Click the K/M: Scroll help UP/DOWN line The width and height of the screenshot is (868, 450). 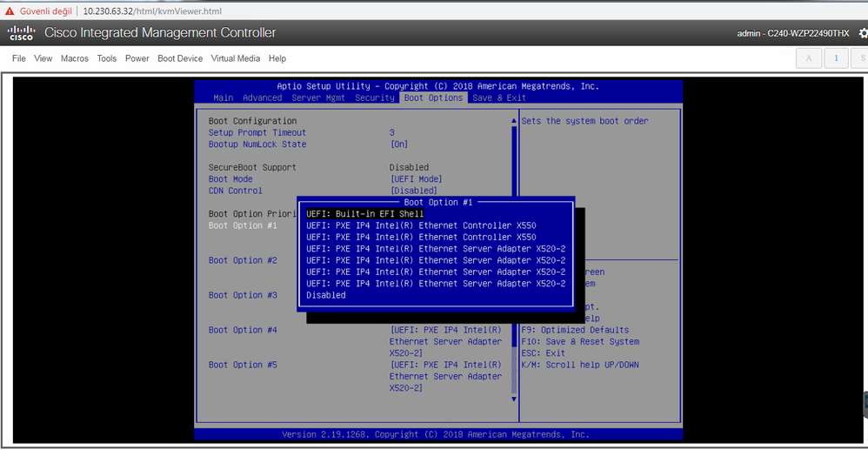[x=580, y=365]
